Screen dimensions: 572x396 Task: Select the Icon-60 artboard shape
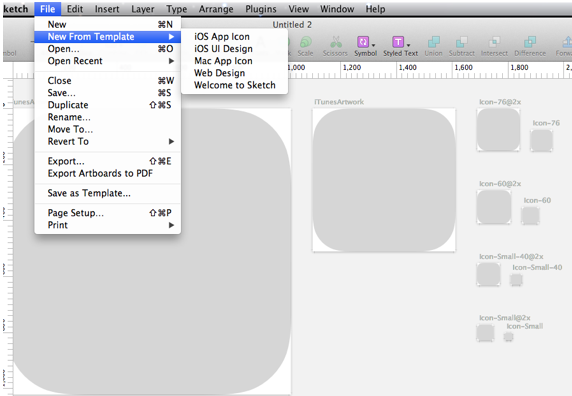tap(530, 216)
